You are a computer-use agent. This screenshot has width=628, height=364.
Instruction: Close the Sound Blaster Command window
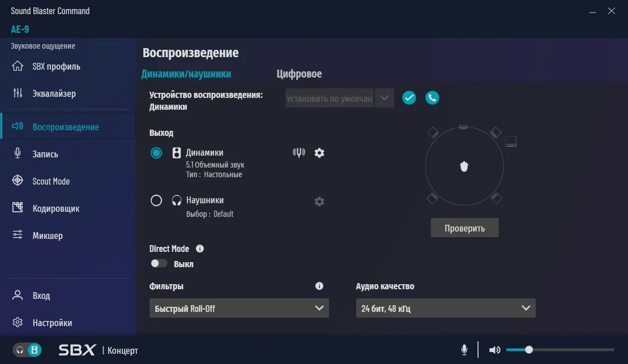(611, 11)
